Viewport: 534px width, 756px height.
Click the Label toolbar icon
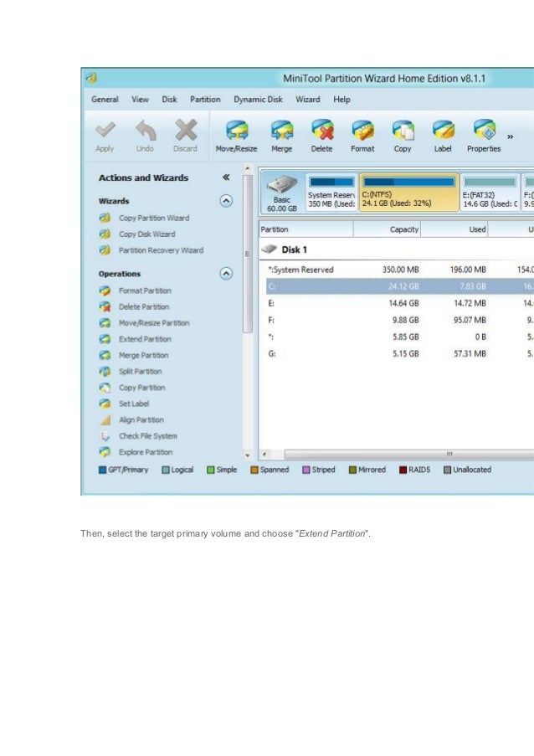pos(443,130)
